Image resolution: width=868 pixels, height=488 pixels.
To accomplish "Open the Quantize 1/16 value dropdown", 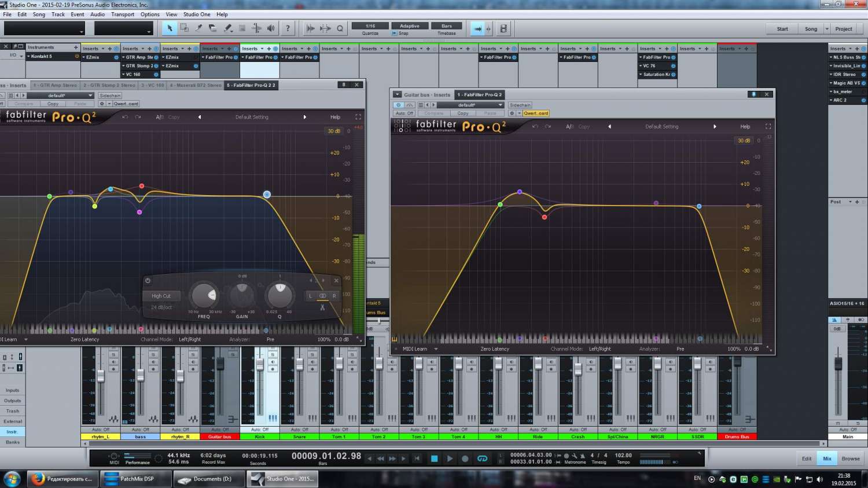I will [370, 26].
